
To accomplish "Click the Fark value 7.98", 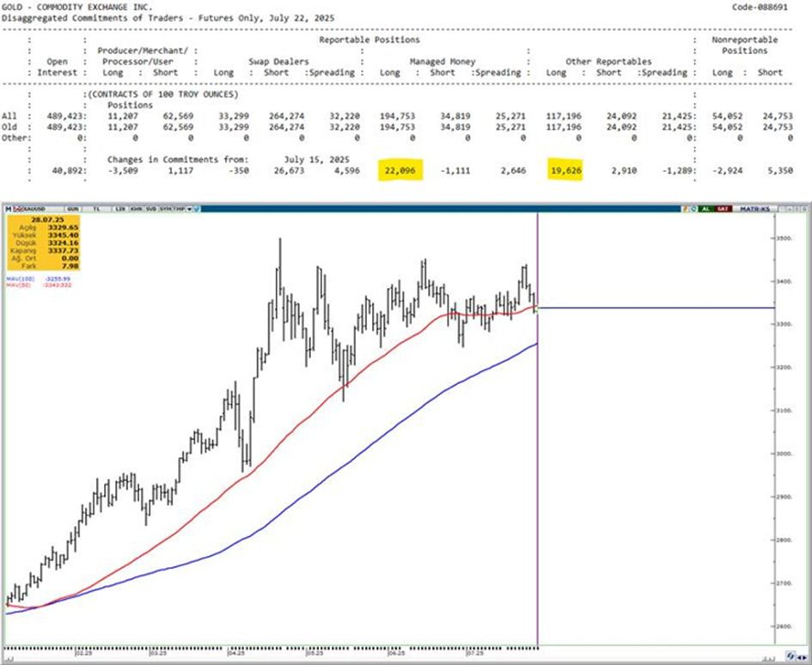I will pos(70,266).
